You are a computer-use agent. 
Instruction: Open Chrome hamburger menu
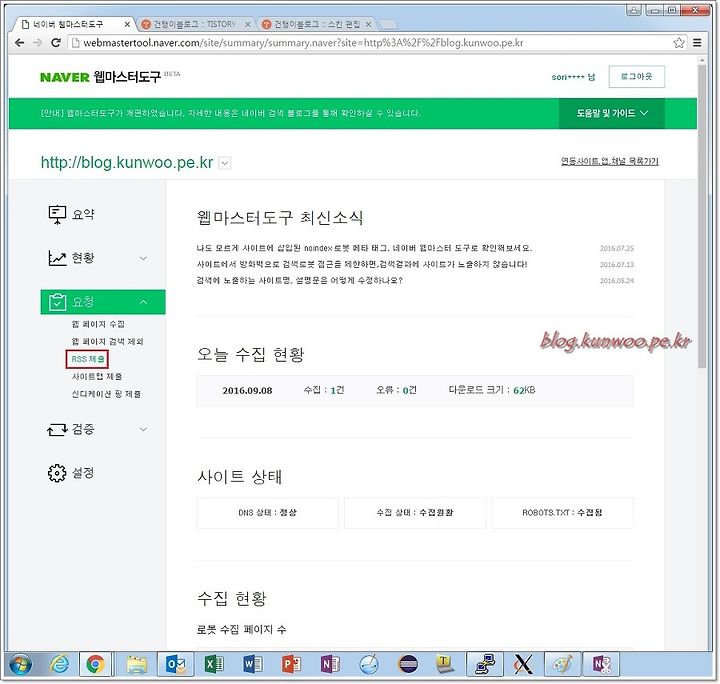pyautogui.click(x=697, y=43)
